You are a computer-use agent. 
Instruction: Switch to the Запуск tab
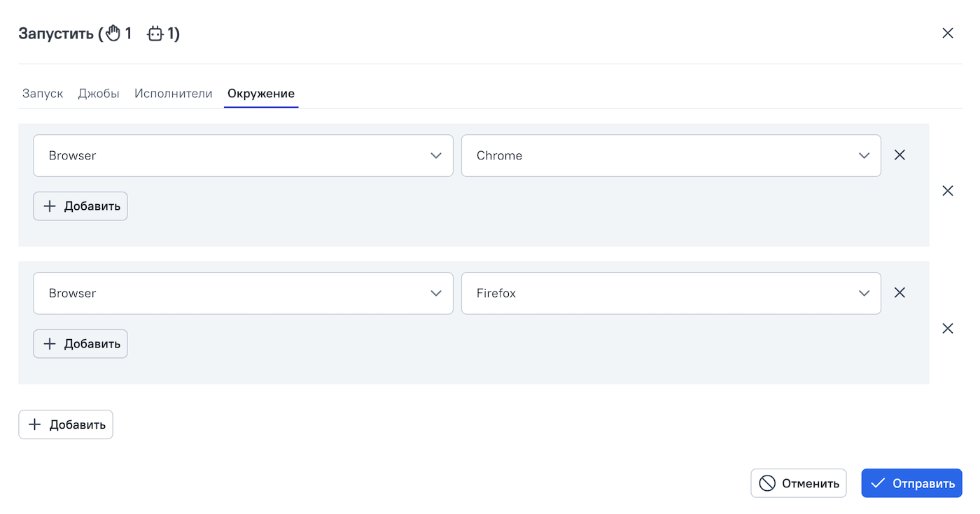coord(43,94)
